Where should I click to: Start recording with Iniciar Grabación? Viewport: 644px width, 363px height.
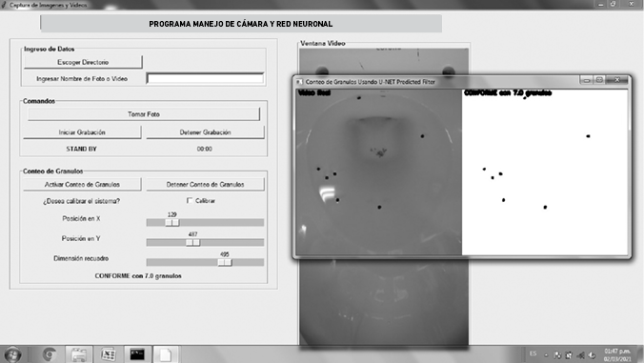point(82,132)
